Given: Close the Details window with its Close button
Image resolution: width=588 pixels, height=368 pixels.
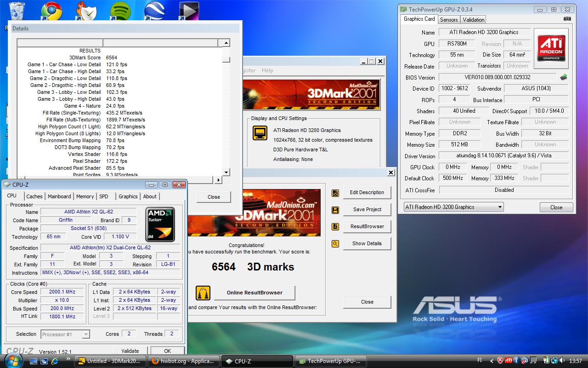Looking at the screenshot, I should point(214,197).
